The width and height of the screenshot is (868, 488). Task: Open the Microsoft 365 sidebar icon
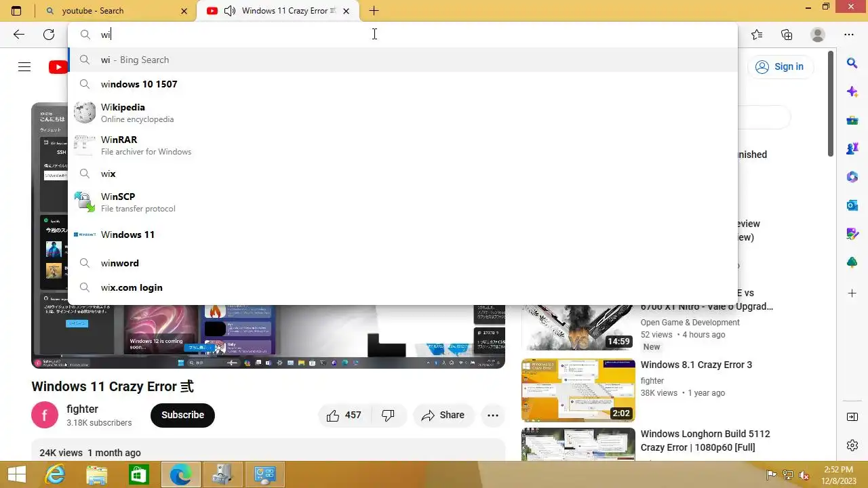852,177
